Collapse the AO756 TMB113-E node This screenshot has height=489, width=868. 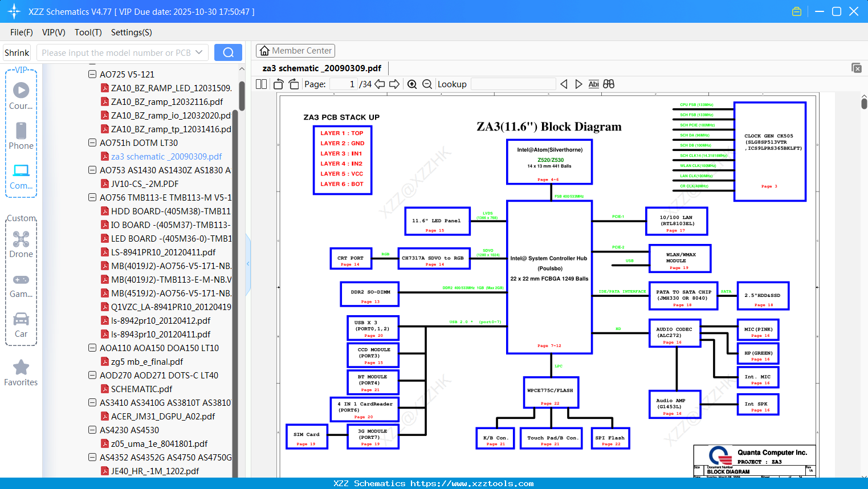coord(92,197)
